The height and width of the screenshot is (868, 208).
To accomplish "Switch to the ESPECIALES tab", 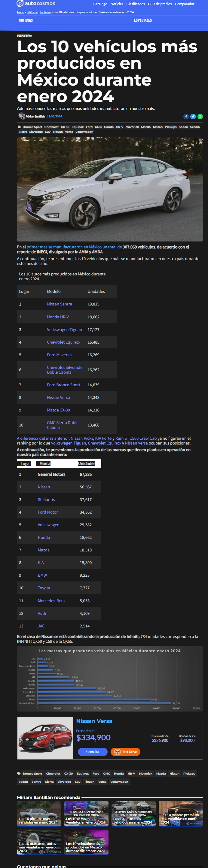I will click(143, 20).
